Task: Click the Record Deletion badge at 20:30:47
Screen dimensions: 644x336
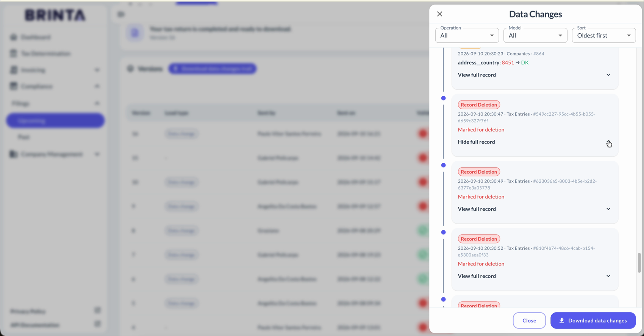Action: [x=479, y=105]
